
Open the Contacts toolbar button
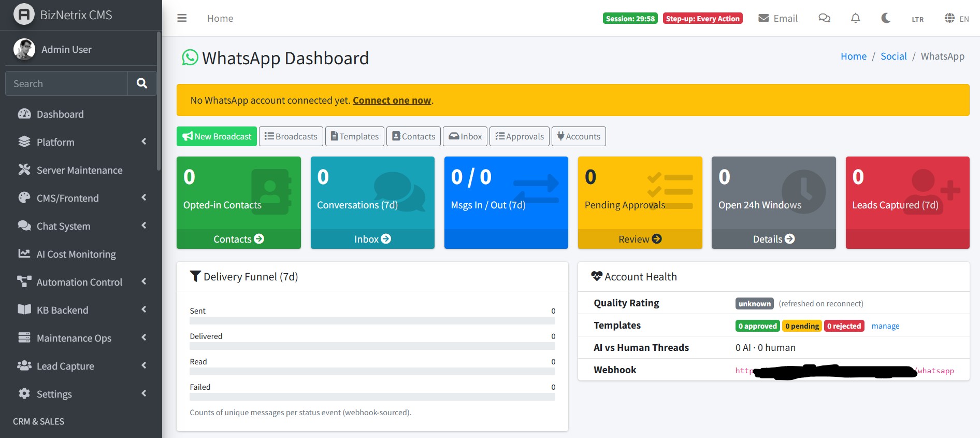click(413, 136)
